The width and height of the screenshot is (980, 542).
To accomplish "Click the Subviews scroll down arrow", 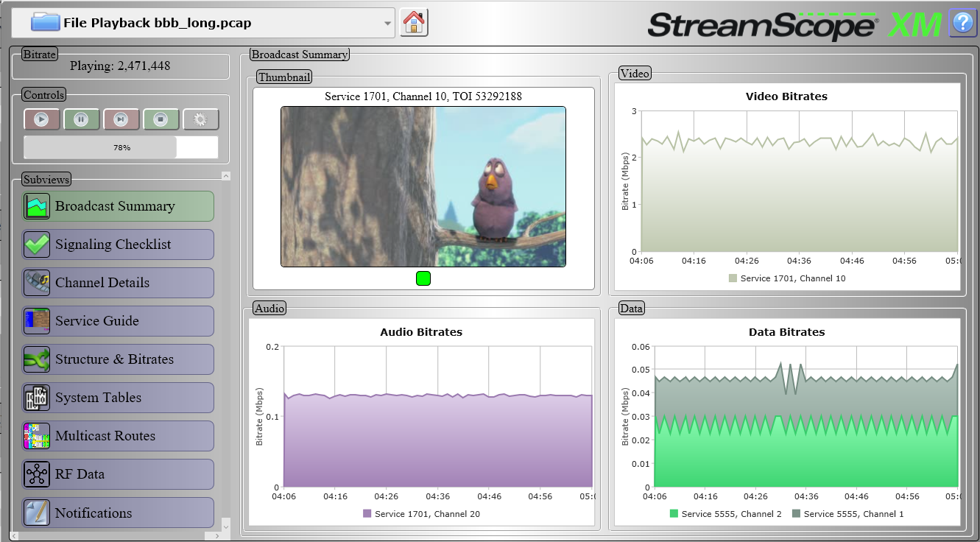I will (226, 526).
